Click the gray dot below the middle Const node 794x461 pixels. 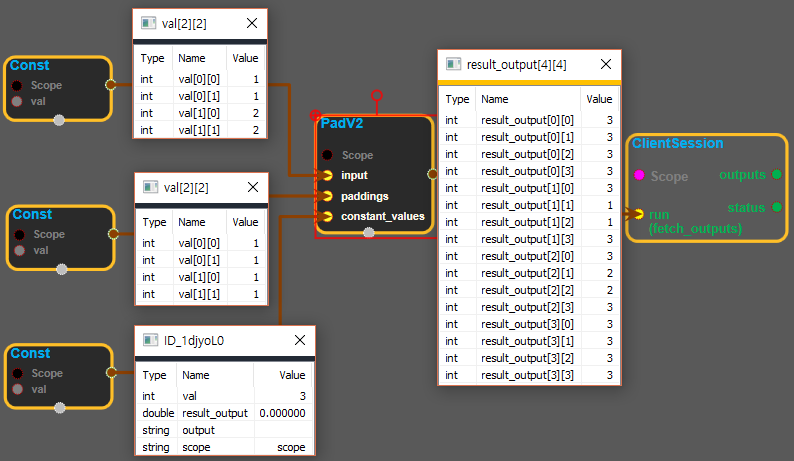pos(62,269)
